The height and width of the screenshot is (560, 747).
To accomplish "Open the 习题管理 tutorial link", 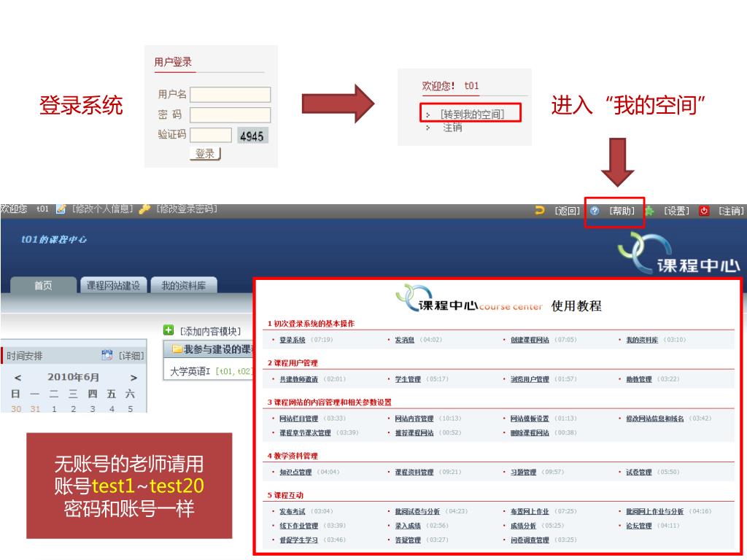I will (523, 472).
